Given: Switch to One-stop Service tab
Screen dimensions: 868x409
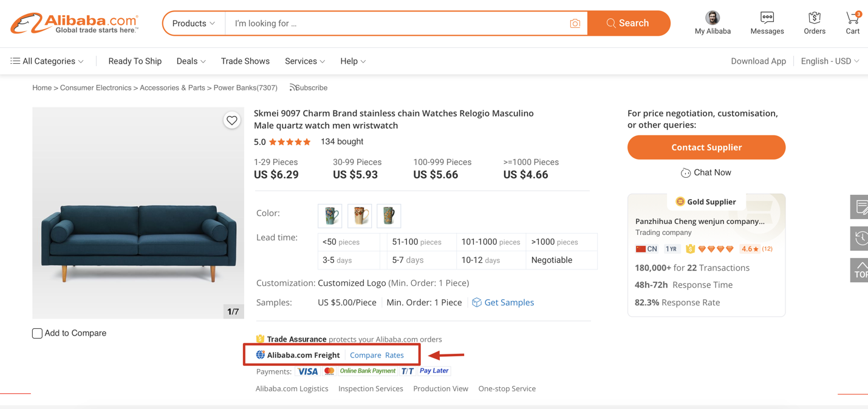Looking at the screenshot, I should [x=507, y=389].
